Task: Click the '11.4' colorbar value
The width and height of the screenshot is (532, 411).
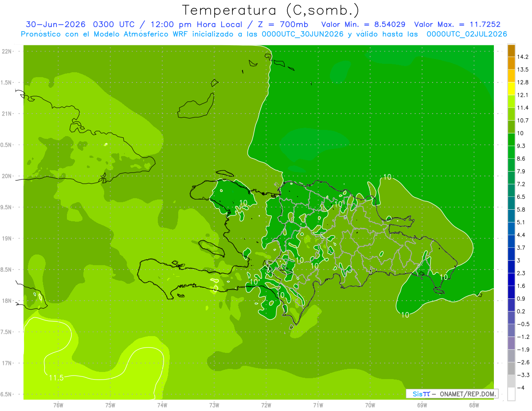Action: [523, 108]
